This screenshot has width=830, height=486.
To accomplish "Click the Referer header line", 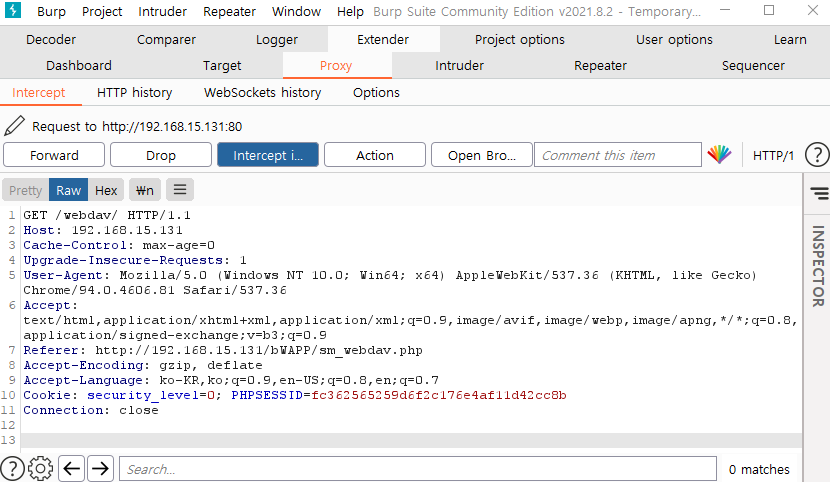I will point(223,350).
